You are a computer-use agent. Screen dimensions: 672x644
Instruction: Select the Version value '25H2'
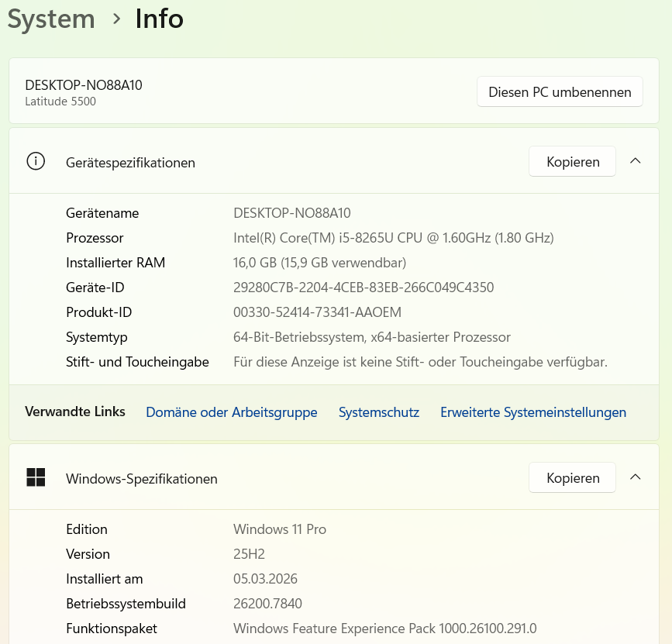click(249, 554)
